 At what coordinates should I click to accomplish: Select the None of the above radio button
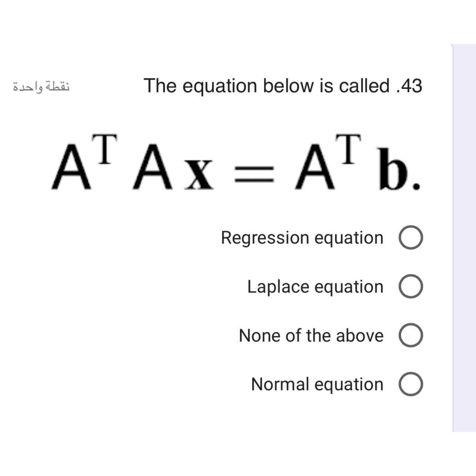coord(410,336)
